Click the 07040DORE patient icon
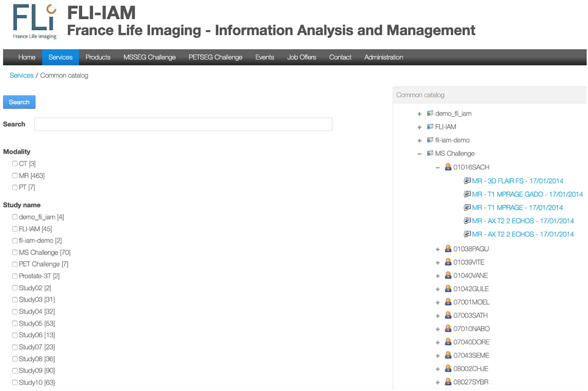Viewport: 588px width, 391px height. [x=448, y=342]
